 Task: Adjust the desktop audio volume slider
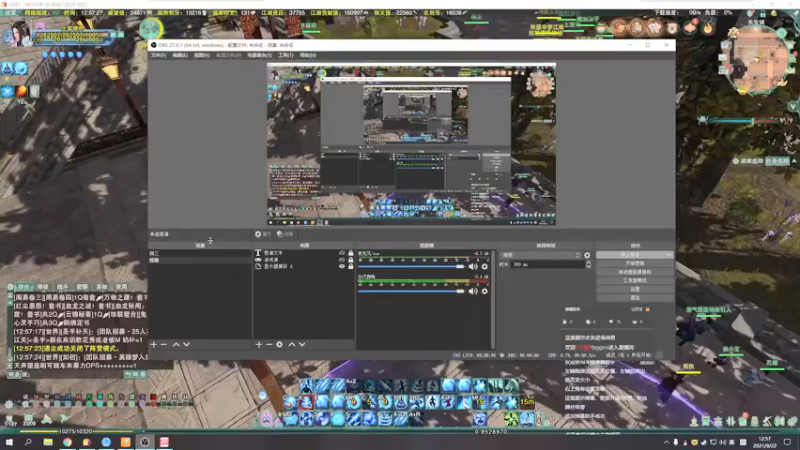411,291
